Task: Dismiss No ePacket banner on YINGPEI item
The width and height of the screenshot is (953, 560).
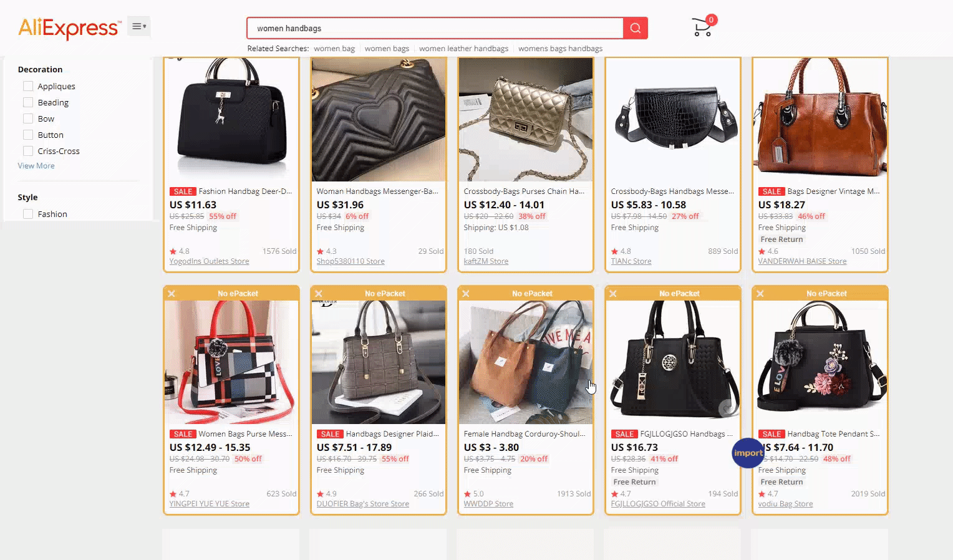Action: [172, 294]
